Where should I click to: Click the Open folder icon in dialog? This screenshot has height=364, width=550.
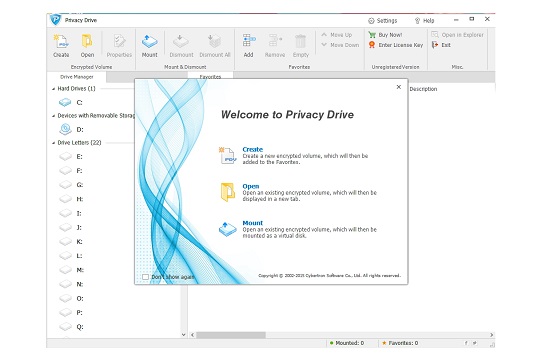pyautogui.click(x=228, y=192)
